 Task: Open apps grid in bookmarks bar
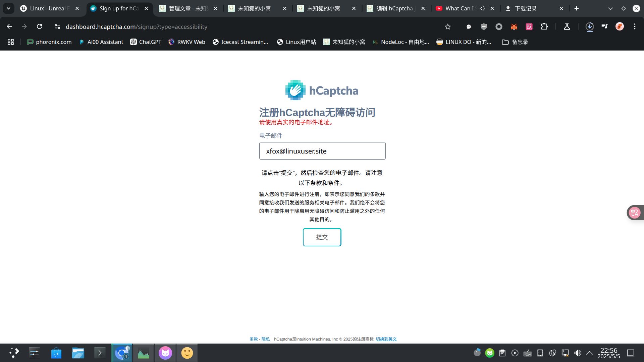point(11,42)
